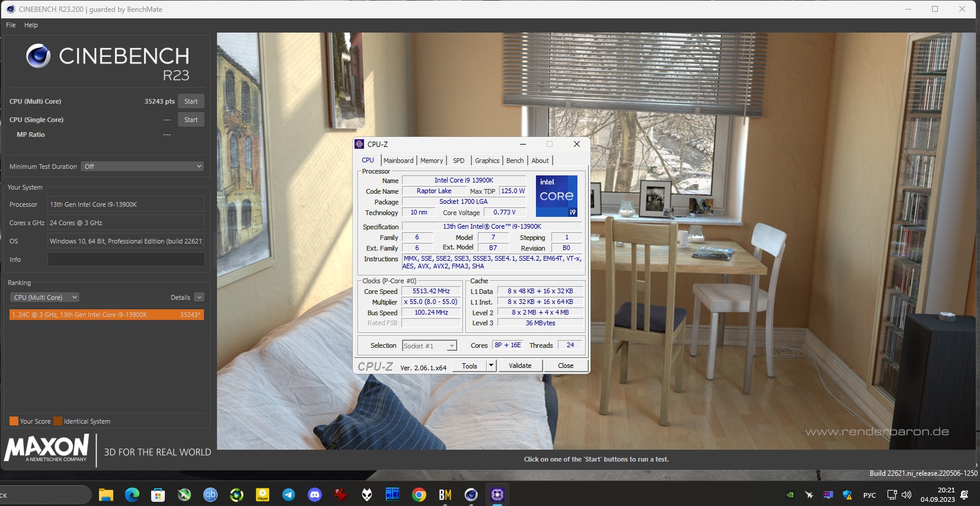This screenshot has height=506, width=980.
Task: Open the foobar2000 fox-head taskbar icon
Action: 367,495
